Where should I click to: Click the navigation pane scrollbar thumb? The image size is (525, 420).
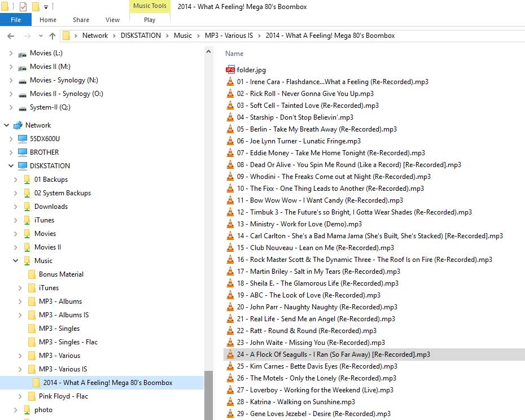coord(209,395)
